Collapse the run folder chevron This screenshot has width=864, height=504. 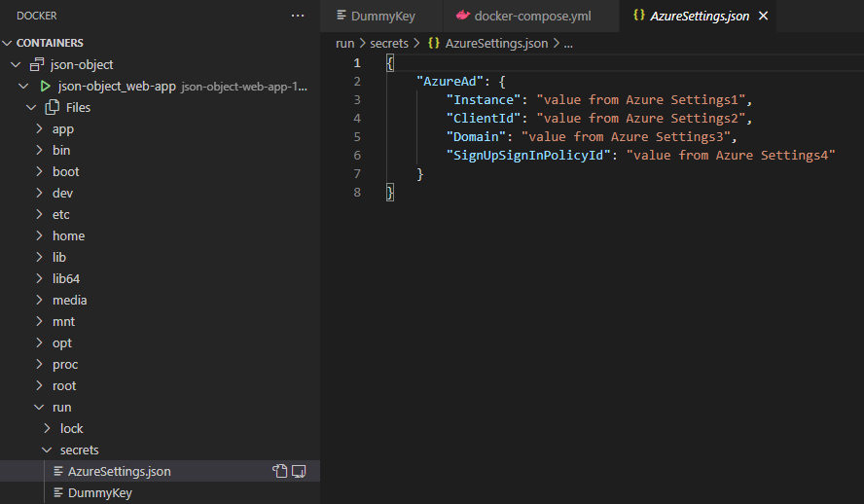click(x=39, y=407)
